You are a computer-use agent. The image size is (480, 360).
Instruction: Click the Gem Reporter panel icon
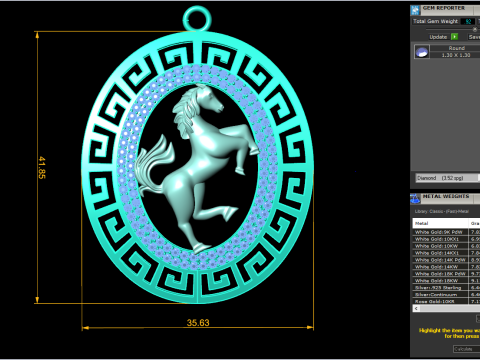(x=415, y=10)
